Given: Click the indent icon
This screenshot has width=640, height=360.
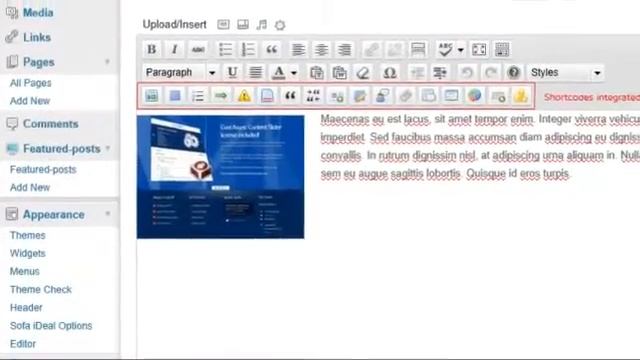Looking at the screenshot, I should tap(440, 72).
